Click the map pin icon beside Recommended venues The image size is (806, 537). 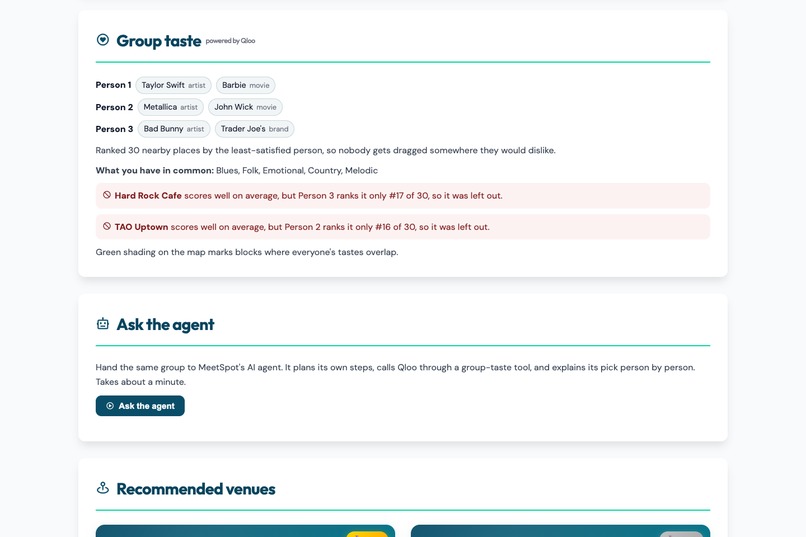pyautogui.click(x=103, y=488)
